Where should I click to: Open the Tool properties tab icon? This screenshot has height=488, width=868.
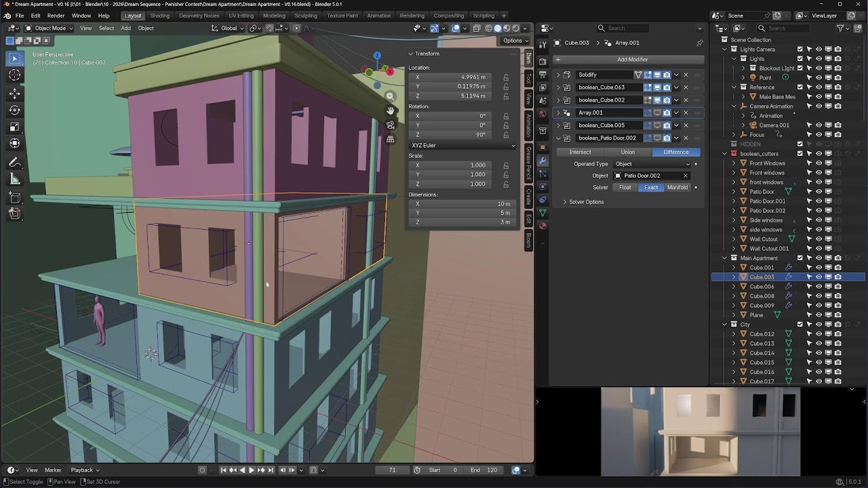pos(542,45)
